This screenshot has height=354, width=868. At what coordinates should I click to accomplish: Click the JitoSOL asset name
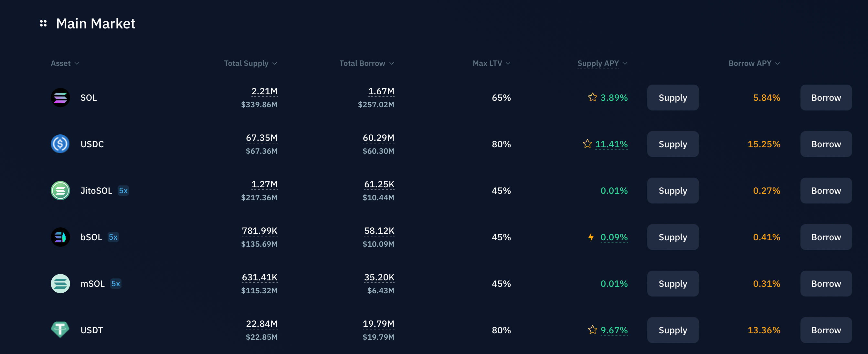point(96,191)
